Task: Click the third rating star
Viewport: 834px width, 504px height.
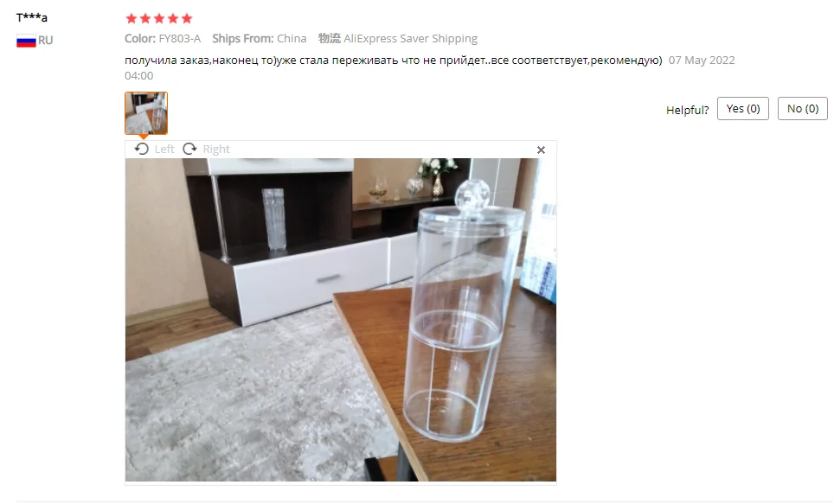Action: tap(159, 19)
